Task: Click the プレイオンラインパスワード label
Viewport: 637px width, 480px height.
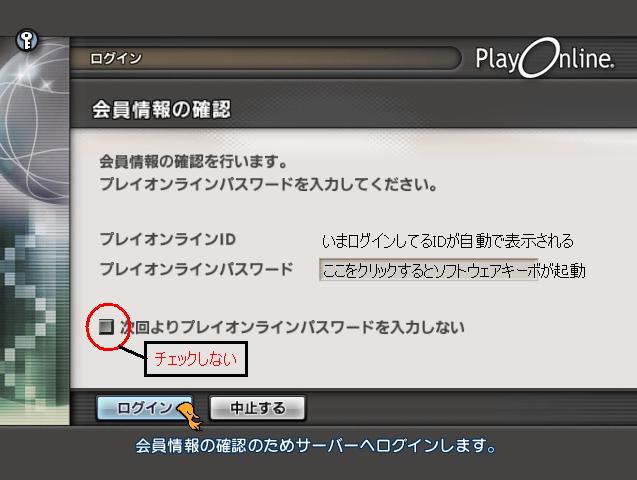Action: tap(197, 269)
